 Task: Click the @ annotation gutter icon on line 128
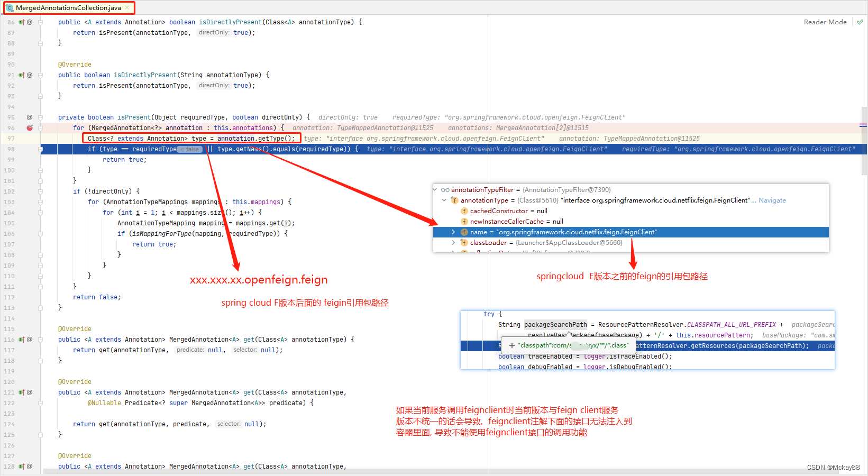click(x=30, y=466)
